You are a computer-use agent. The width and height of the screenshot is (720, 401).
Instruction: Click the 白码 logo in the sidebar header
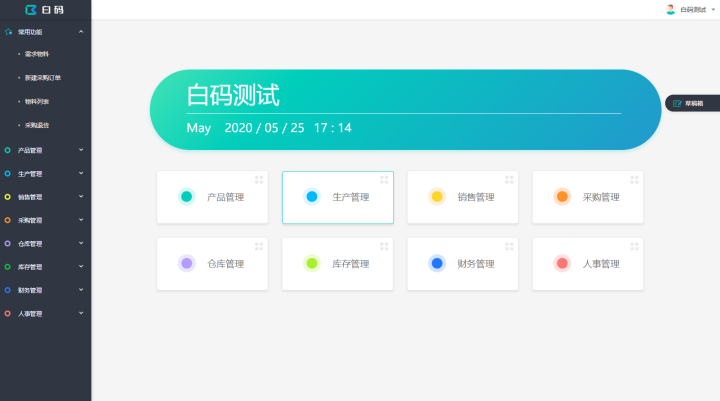tap(45, 9)
